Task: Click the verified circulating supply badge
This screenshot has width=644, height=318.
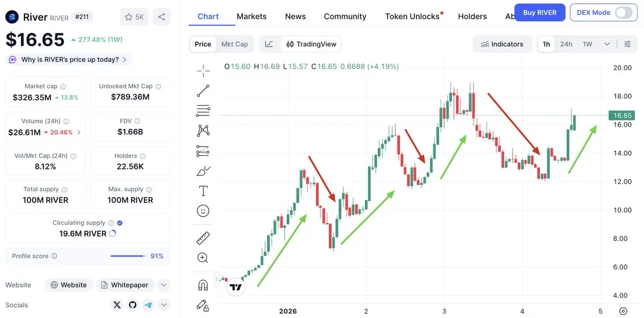Action: (120, 223)
